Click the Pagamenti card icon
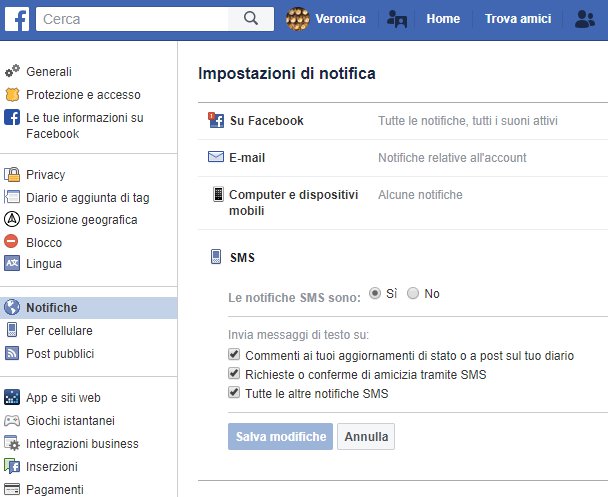Viewport: 608px width, 497px height. pyautogui.click(x=12, y=489)
